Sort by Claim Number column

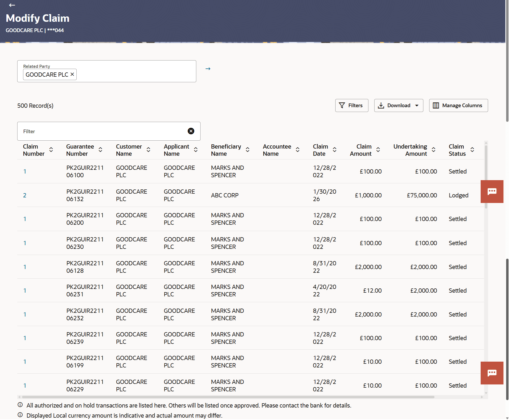click(51, 150)
